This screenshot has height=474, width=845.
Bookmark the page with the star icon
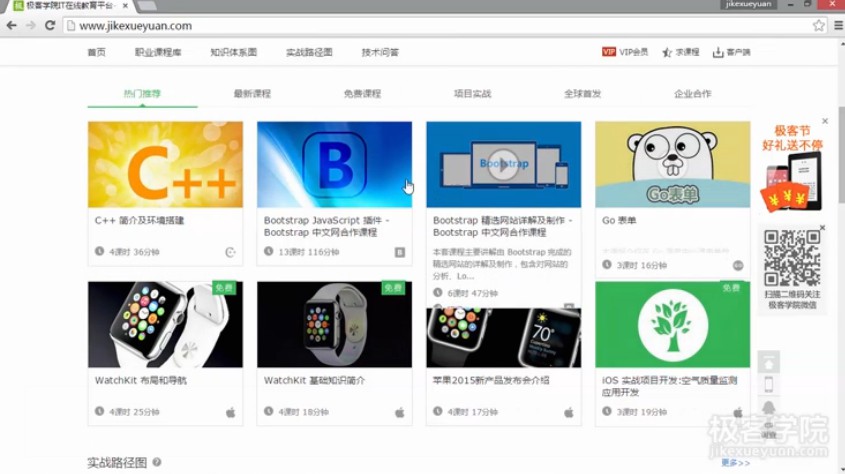point(819,25)
